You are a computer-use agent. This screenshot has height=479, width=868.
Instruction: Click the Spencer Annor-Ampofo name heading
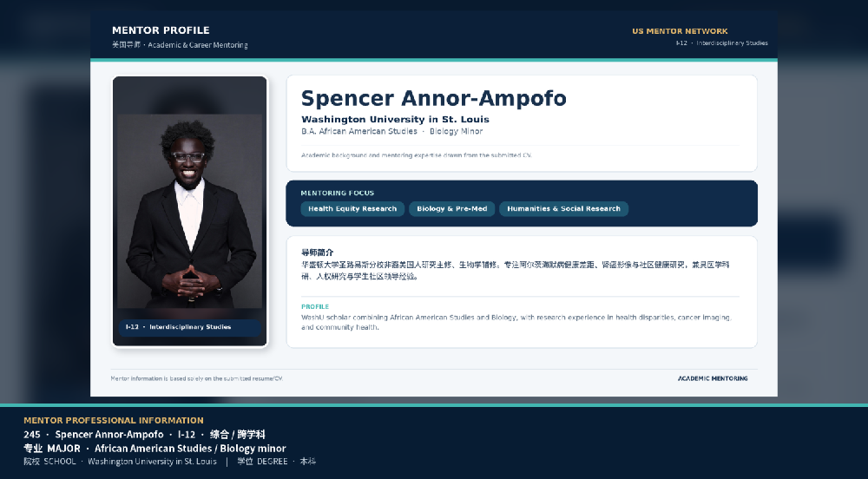point(433,98)
